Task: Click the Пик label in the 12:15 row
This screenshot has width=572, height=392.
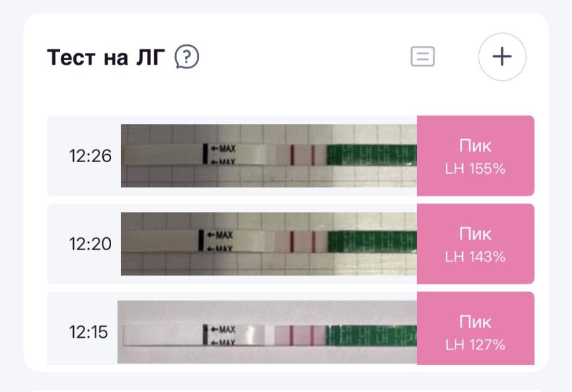Action: coord(475,322)
